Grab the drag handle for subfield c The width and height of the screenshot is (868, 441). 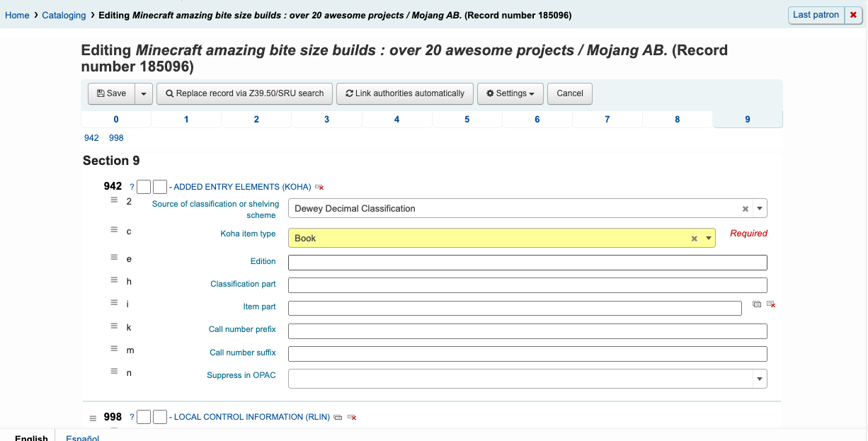(114, 230)
